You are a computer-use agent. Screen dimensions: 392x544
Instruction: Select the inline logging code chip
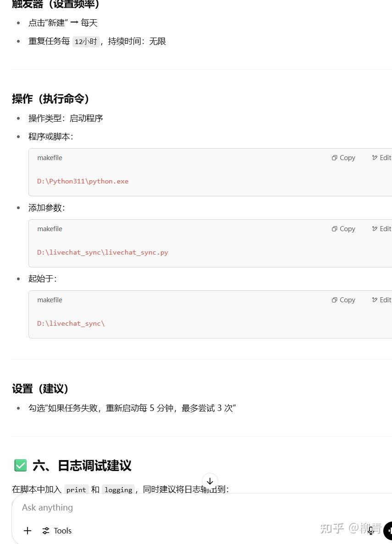coord(118,489)
